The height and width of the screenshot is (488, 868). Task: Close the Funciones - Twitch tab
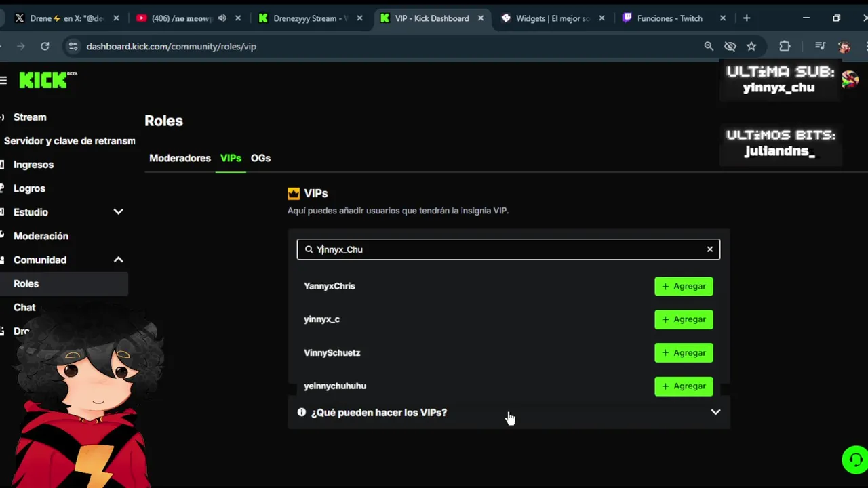point(723,18)
